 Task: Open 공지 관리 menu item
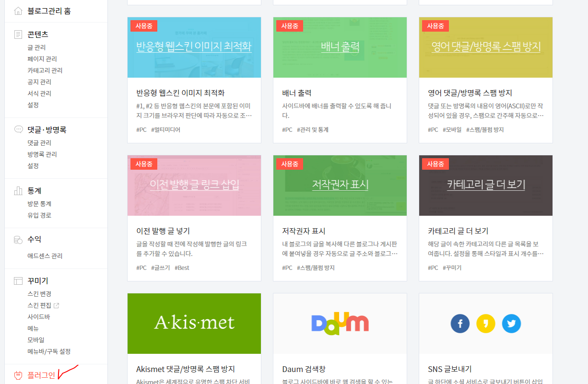tap(39, 82)
